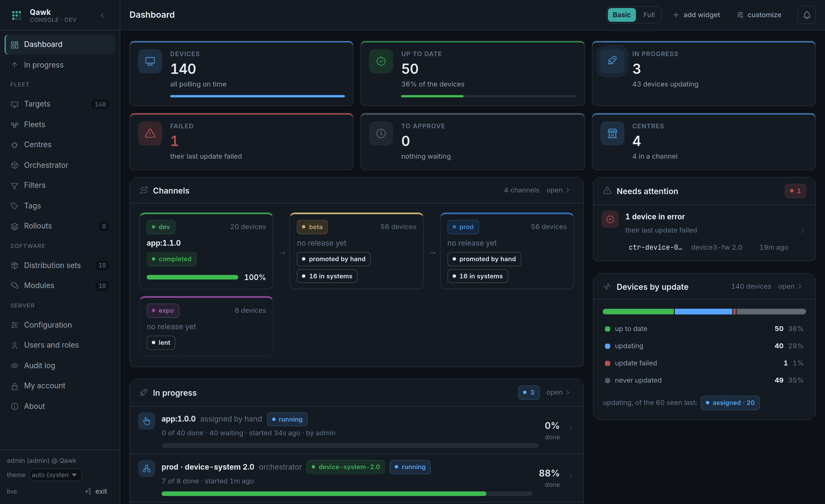Click the Devices by update pulse icon
Screen dimensions: 825x504
pos(607,286)
